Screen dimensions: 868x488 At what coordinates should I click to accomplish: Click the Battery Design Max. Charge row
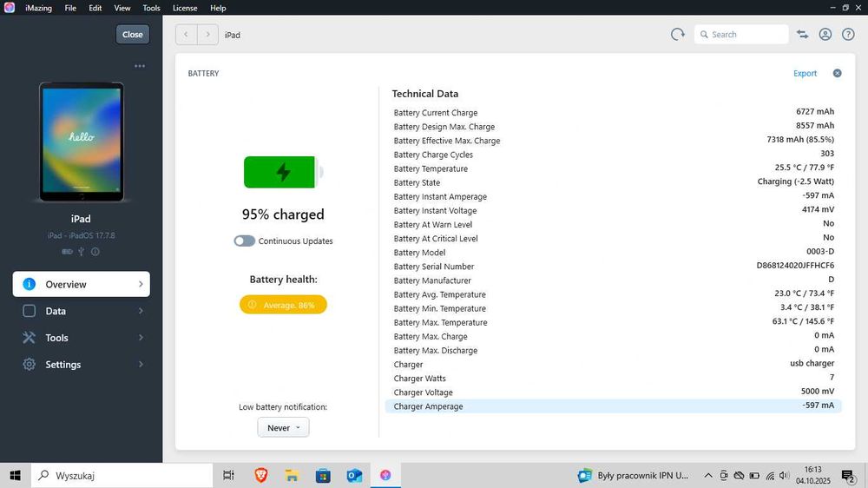click(x=614, y=126)
